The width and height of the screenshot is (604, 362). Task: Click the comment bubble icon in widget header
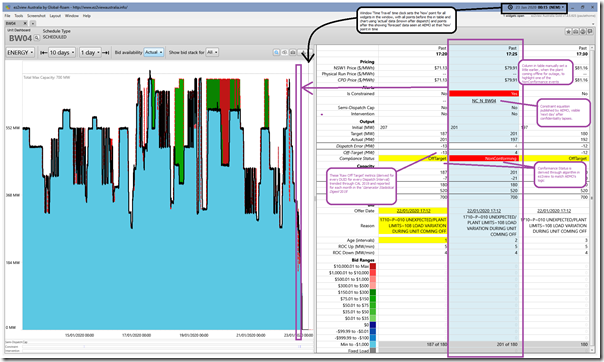pos(590,32)
